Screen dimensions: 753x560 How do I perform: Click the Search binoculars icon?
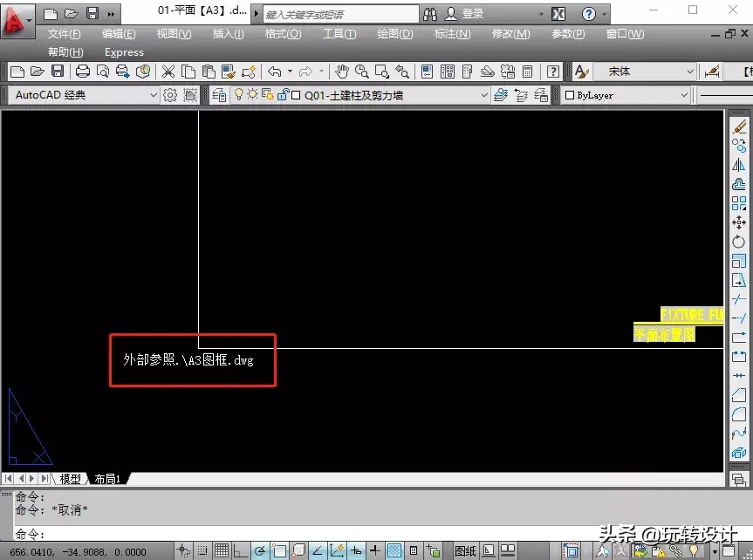coord(430,14)
